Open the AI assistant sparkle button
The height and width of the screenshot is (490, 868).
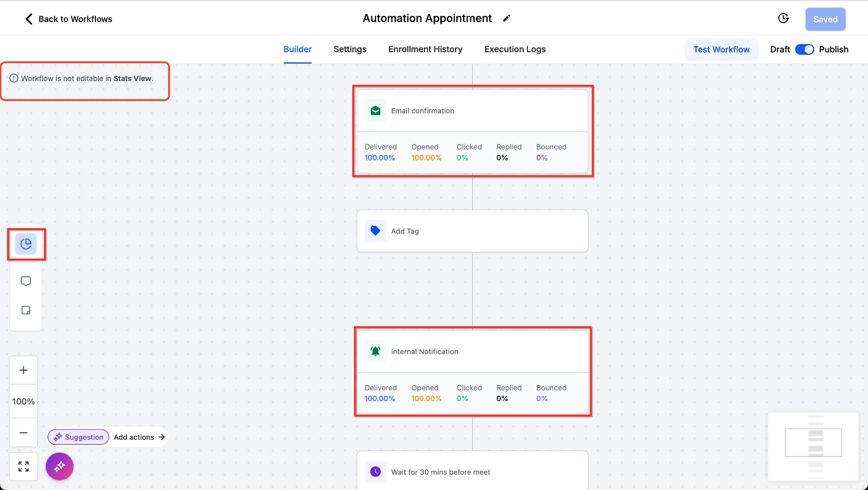click(60, 467)
